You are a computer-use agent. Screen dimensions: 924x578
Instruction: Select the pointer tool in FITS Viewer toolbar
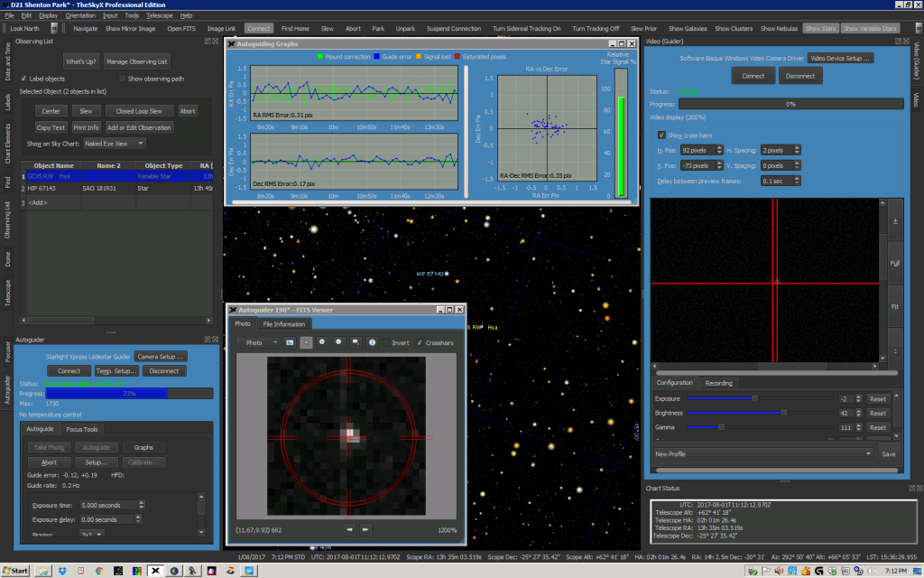(307, 342)
